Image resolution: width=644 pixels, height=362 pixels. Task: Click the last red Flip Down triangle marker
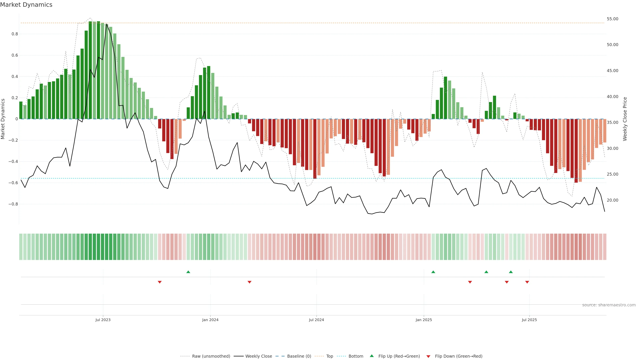pyautogui.click(x=527, y=282)
